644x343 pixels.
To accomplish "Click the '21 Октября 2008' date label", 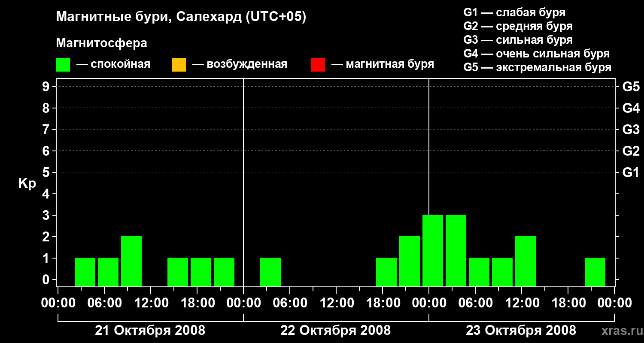I will coord(150,331).
